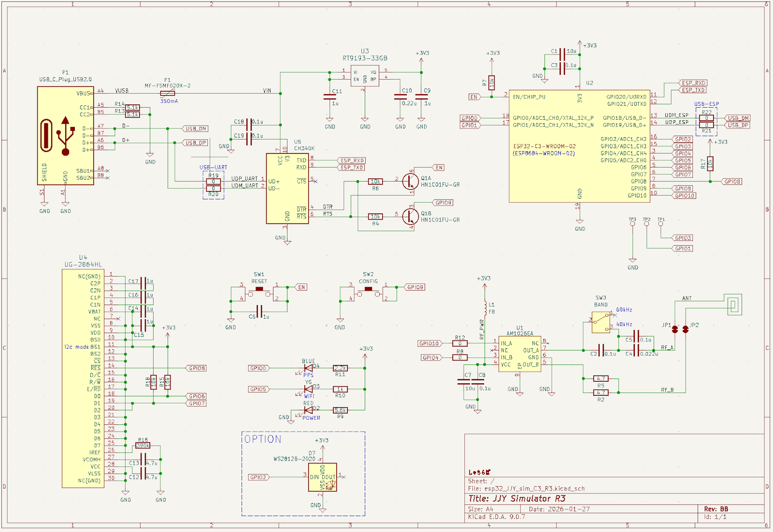Click the blue PPS LED D4
The image size is (773, 532).
click(x=308, y=368)
